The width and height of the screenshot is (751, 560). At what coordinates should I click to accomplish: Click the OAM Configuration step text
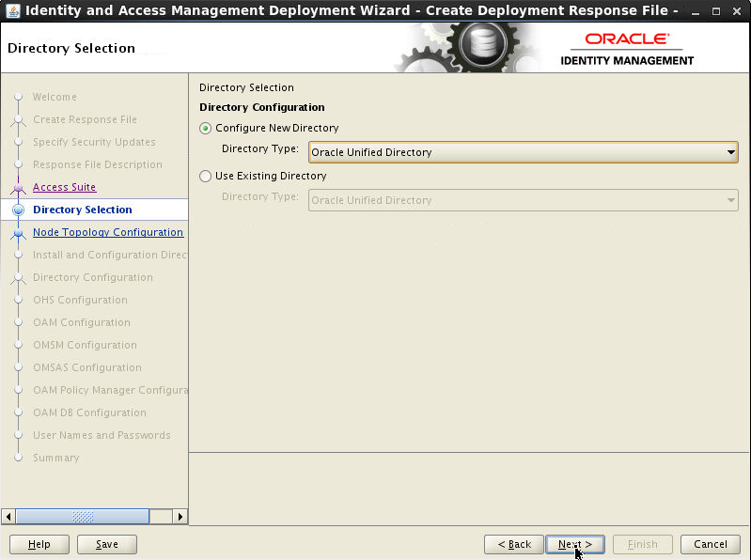click(82, 322)
